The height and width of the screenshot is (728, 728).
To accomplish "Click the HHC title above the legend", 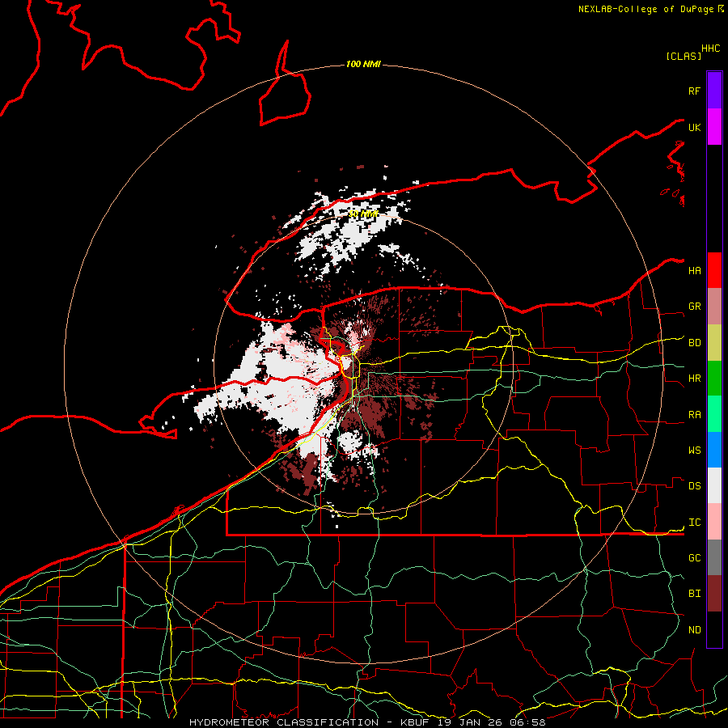I will 710,49.
